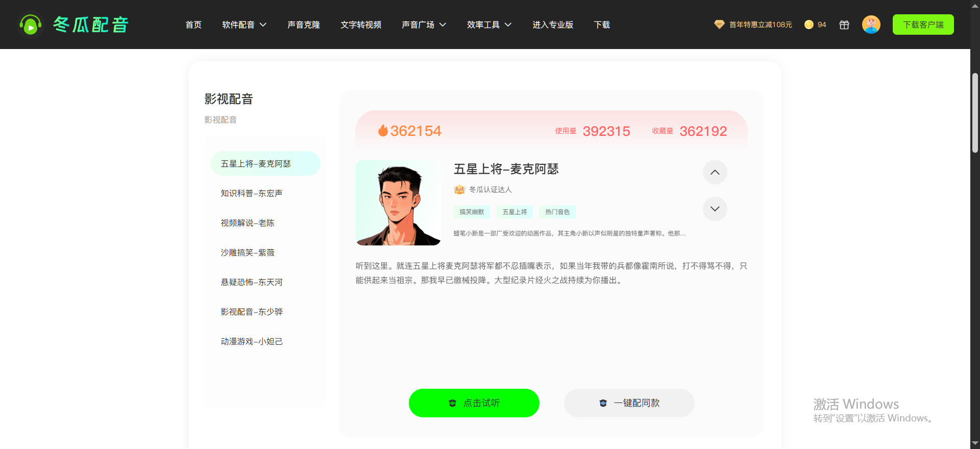
Task: Select 动漫游戏-小妲己 in the voice list
Action: coord(265,341)
